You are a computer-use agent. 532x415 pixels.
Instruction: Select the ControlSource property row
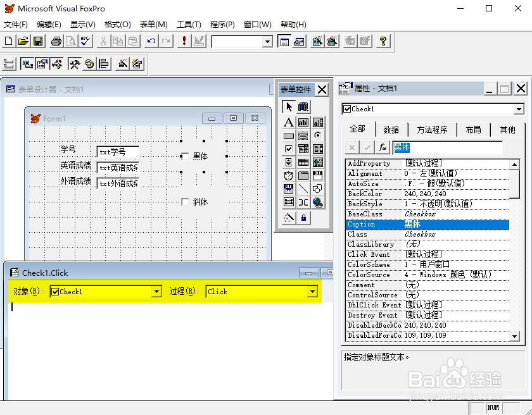[x=427, y=295]
